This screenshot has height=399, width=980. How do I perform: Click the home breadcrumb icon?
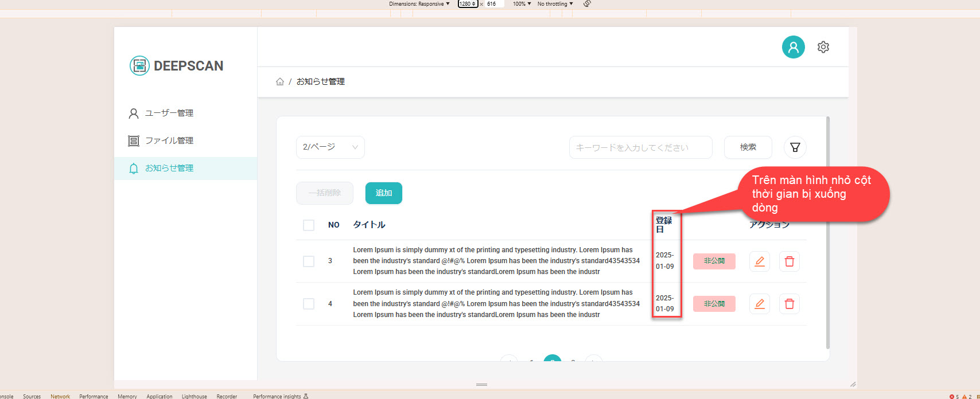pyautogui.click(x=280, y=82)
